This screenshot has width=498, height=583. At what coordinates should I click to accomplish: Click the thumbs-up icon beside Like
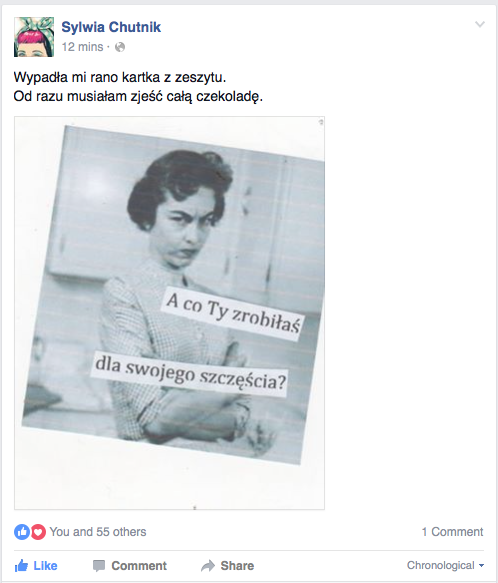pyautogui.click(x=21, y=566)
